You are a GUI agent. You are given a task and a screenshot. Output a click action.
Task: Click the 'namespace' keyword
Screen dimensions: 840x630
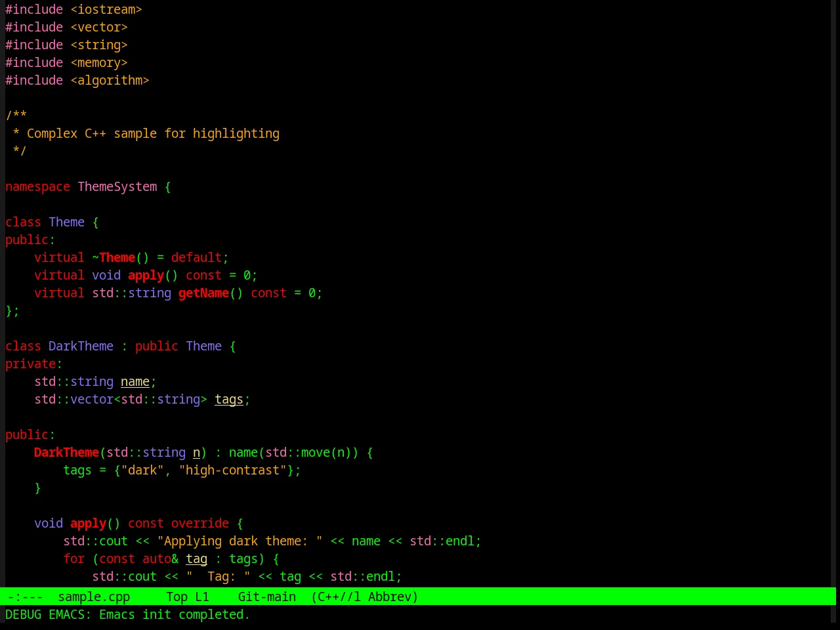tap(37, 186)
